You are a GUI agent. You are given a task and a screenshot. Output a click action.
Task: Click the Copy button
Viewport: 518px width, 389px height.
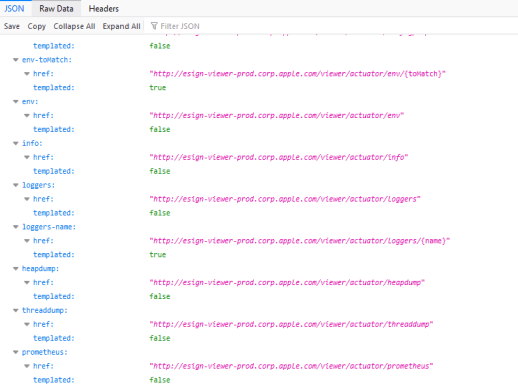[37, 26]
